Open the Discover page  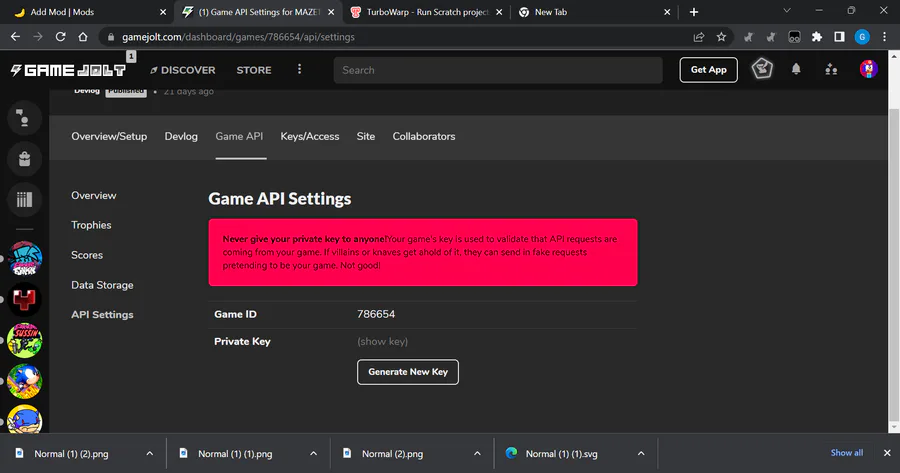tap(183, 70)
